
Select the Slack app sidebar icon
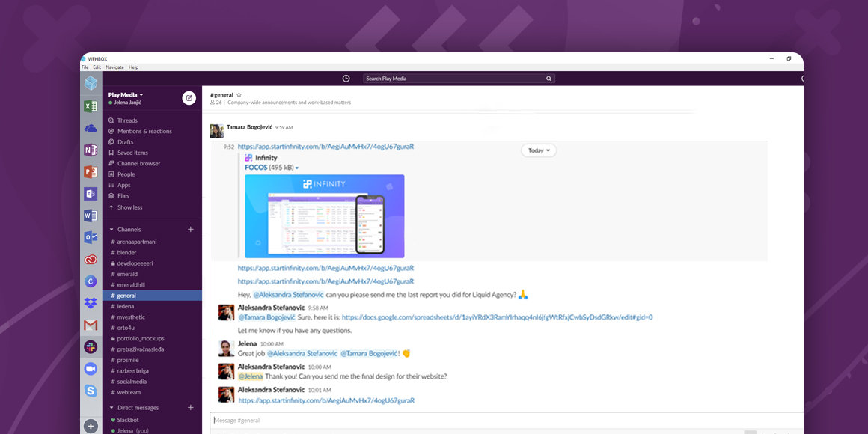91,347
